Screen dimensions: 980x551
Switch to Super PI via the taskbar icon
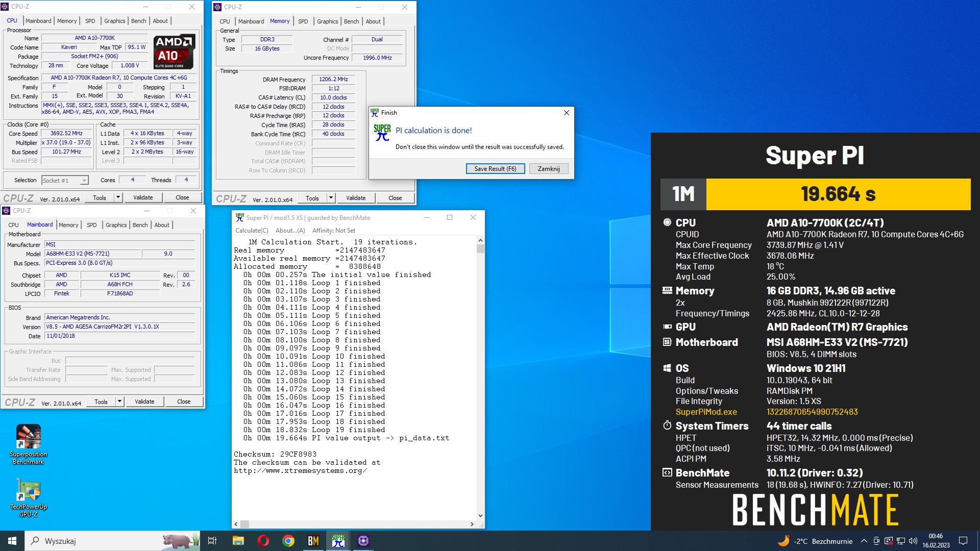338,541
